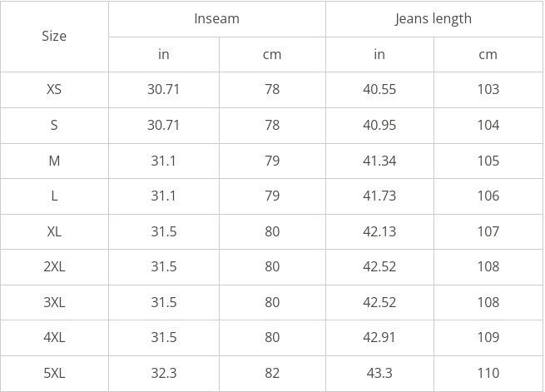Select the 3XL size row label
Image resolution: width=545 pixels, height=392 pixels.
tap(54, 302)
